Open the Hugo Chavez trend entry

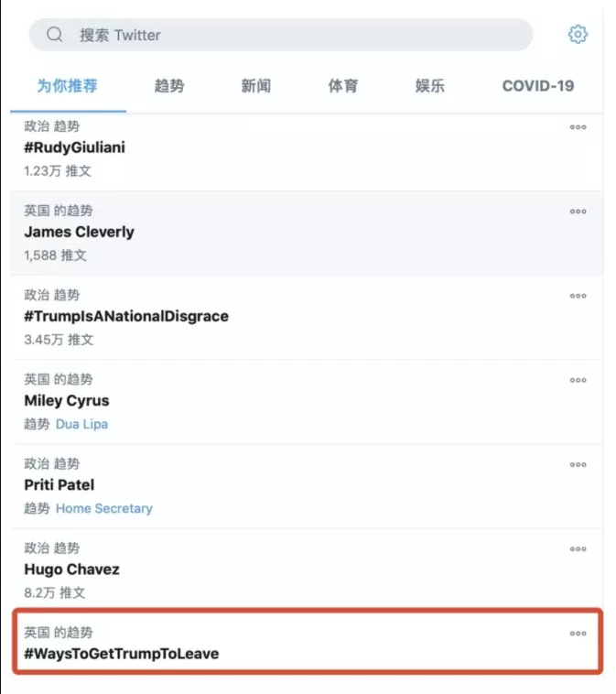(308, 570)
